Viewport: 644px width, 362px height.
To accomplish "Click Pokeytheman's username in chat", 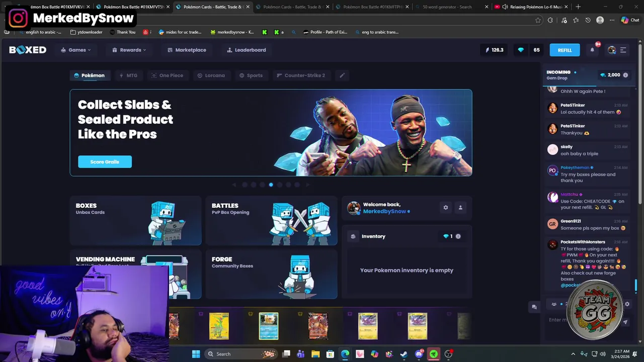I will [x=575, y=167].
